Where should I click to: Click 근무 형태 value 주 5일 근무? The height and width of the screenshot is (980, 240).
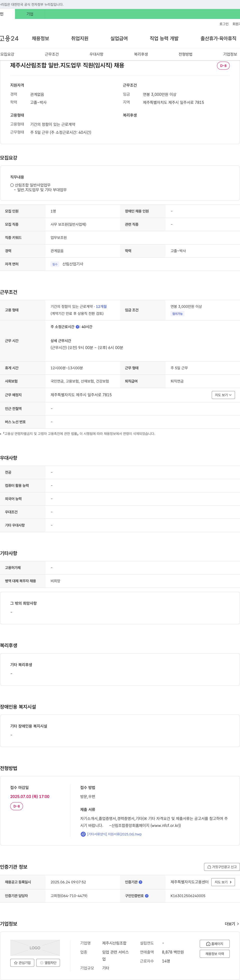[179, 368]
